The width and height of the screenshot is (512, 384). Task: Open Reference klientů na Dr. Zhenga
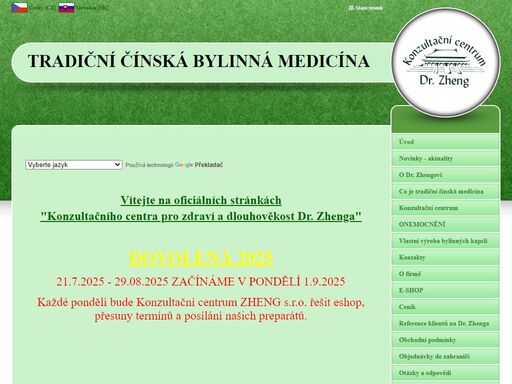(445, 323)
